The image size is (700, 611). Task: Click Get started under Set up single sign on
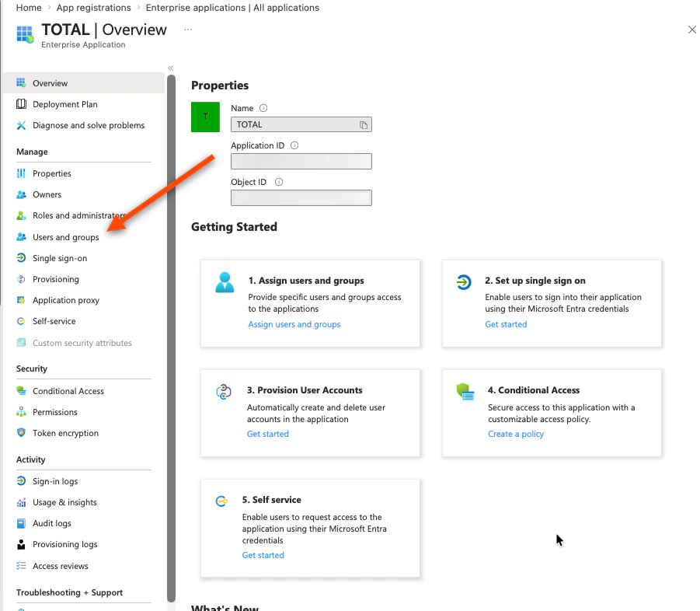coord(506,324)
